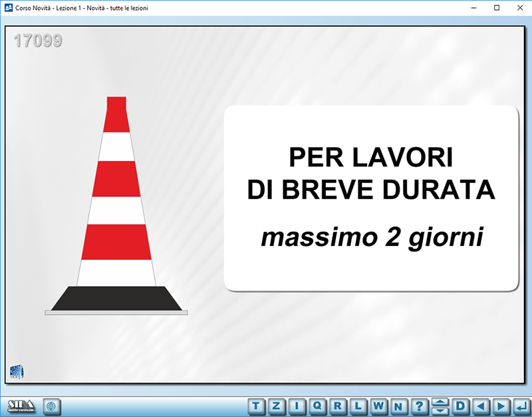Click the T button in bottom toolbar
Image resolution: width=532 pixels, height=417 pixels.
(257, 406)
